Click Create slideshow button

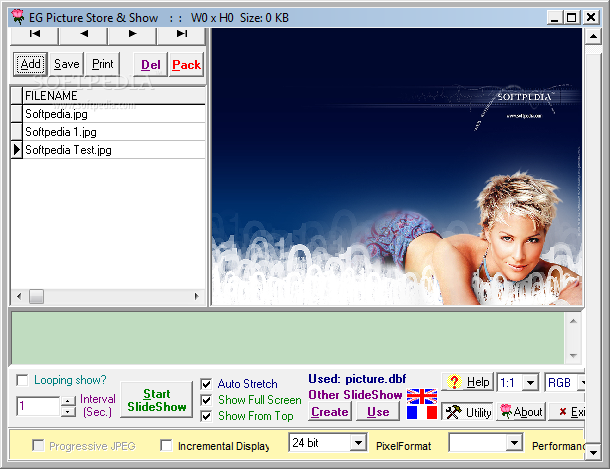click(330, 411)
